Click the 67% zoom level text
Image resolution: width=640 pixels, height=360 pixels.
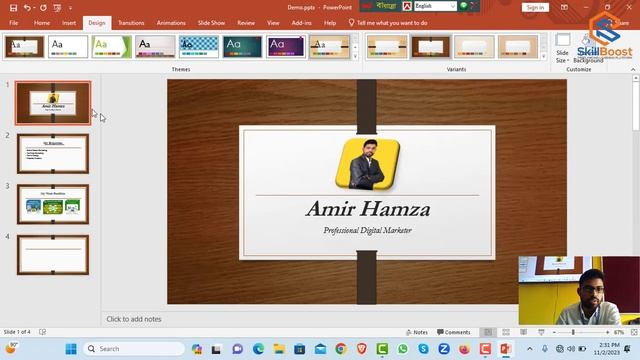coord(619,332)
